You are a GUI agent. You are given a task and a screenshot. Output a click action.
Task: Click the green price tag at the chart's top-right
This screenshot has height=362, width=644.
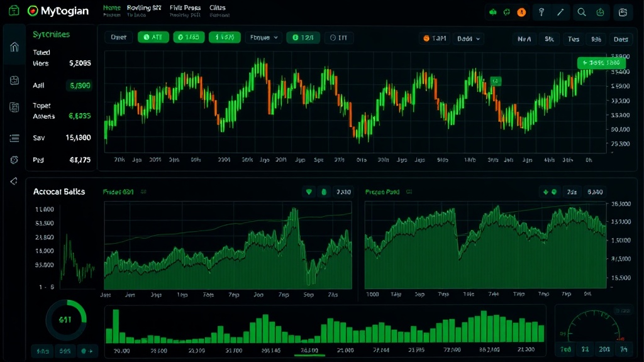click(601, 63)
